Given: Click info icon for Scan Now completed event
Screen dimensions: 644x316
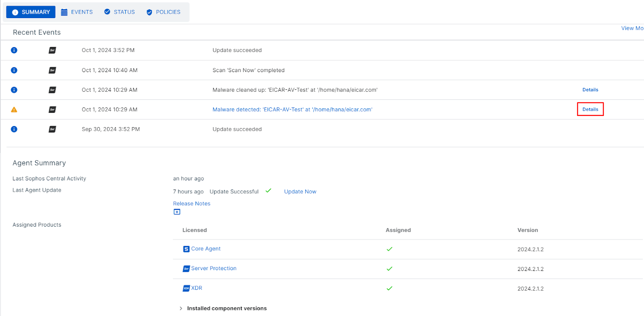Looking at the screenshot, I should (x=14, y=70).
